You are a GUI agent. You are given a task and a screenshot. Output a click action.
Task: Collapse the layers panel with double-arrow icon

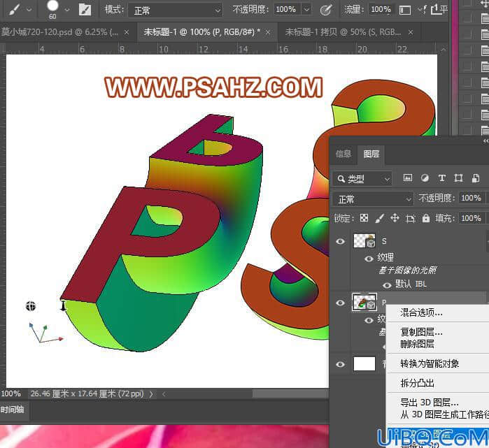tap(485, 141)
